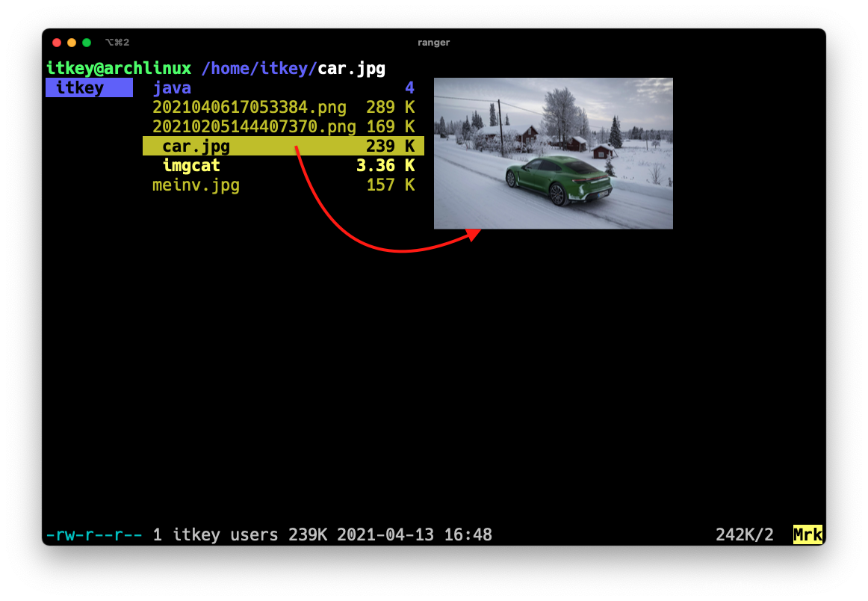Click the 2021-04-13 16:48 timestamp
Viewport: 868px width, 601px height.
coord(414,534)
